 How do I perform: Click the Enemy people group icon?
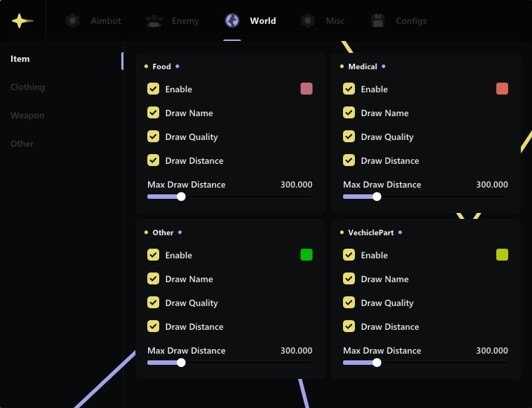click(154, 21)
